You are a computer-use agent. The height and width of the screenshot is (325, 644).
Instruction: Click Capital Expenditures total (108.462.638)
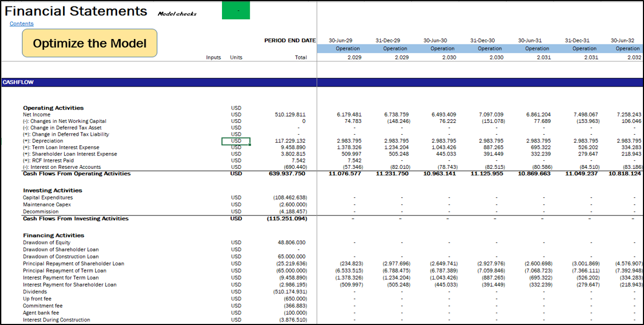[x=290, y=198]
